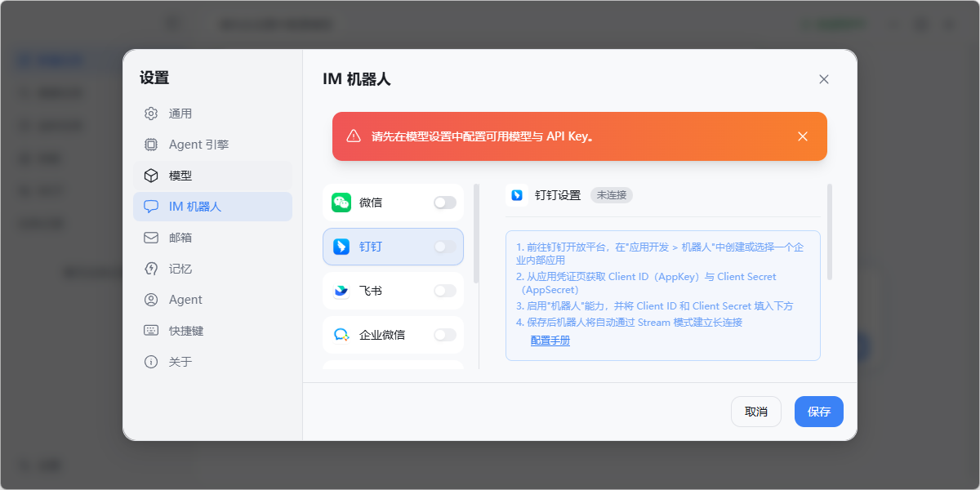Dismiss the orange API Key alert banner
This screenshot has width=980, height=490.
[x=803, y=136]
